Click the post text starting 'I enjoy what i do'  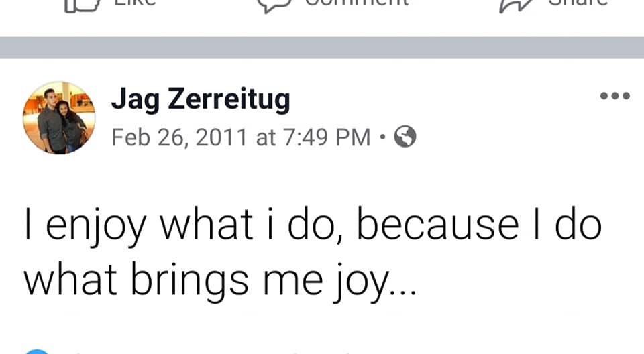pos(312,227)
